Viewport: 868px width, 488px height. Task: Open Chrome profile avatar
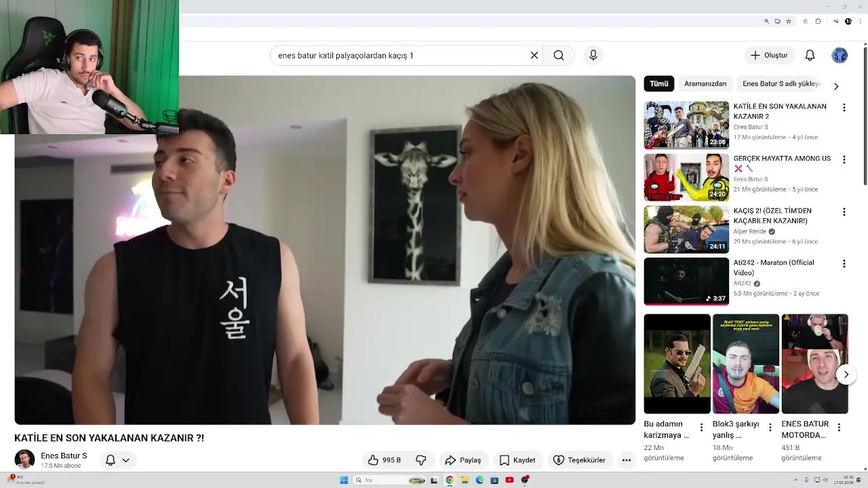click(848, 21)
